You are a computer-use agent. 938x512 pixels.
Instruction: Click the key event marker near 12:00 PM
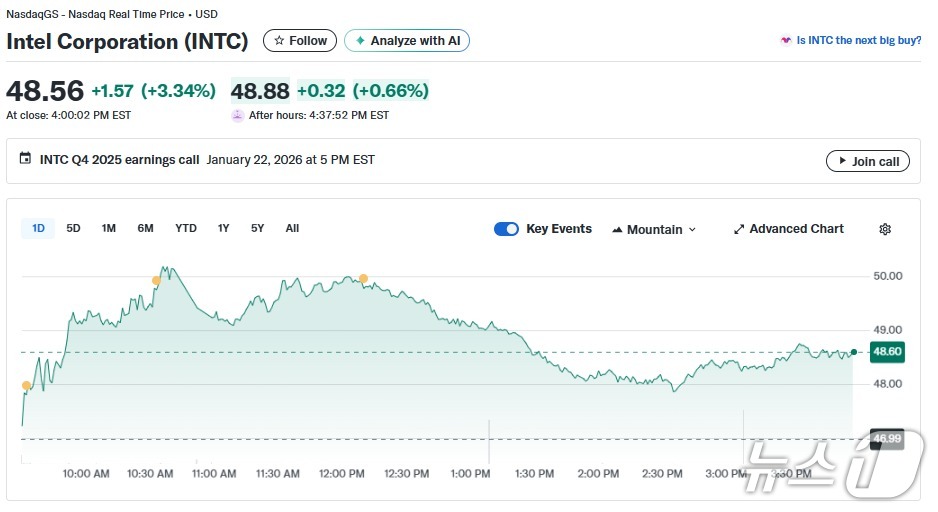point(363,278)
